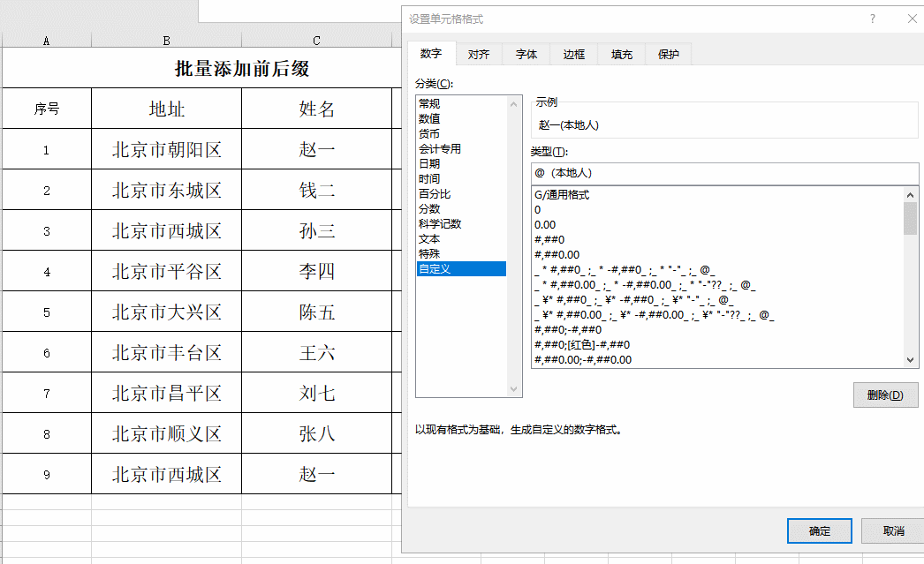Choose the 货币 category

pyautogui.click(x=461, y=133)
